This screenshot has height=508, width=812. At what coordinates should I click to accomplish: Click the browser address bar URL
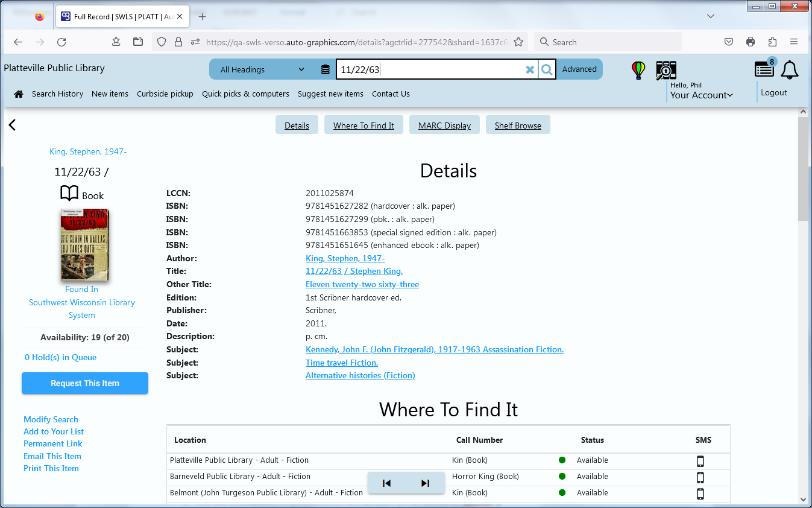pos(357,42)
